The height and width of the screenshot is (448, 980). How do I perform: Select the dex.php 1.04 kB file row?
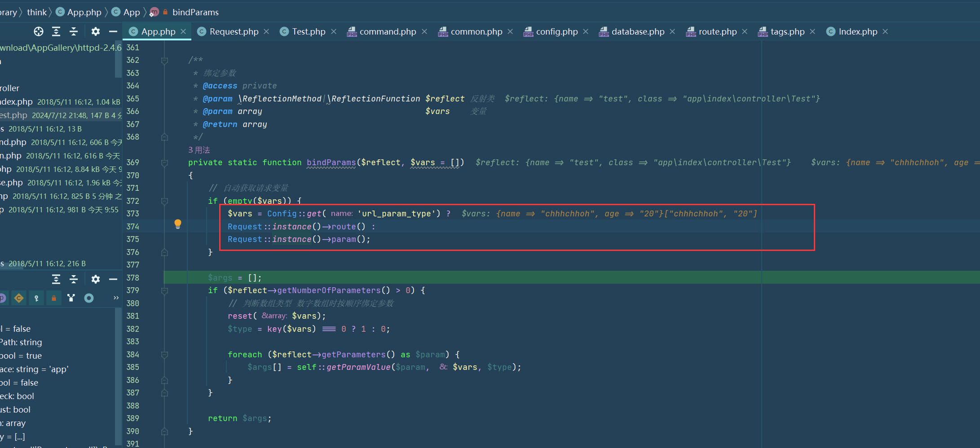click(61, 102)
